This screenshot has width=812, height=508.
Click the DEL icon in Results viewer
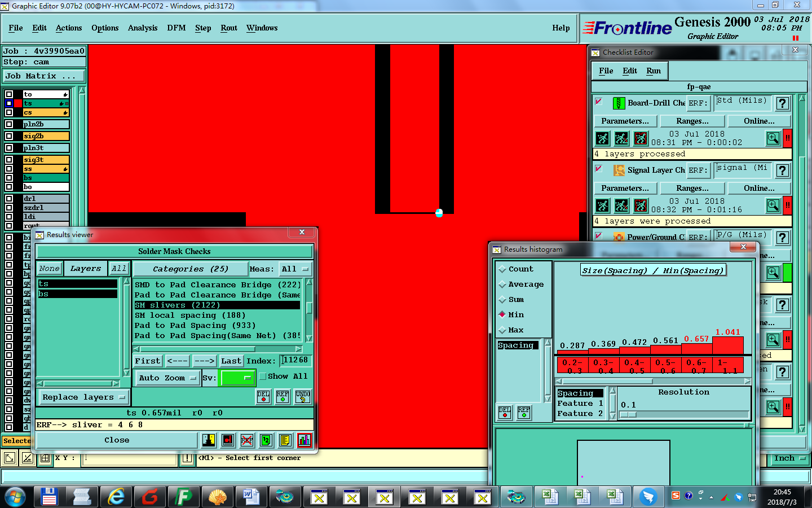[x=263, y=397]
